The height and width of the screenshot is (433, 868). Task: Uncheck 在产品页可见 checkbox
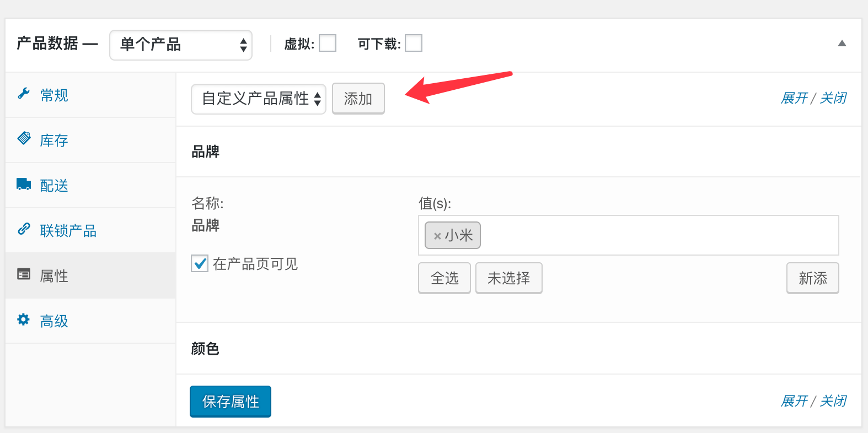(200, 263)
